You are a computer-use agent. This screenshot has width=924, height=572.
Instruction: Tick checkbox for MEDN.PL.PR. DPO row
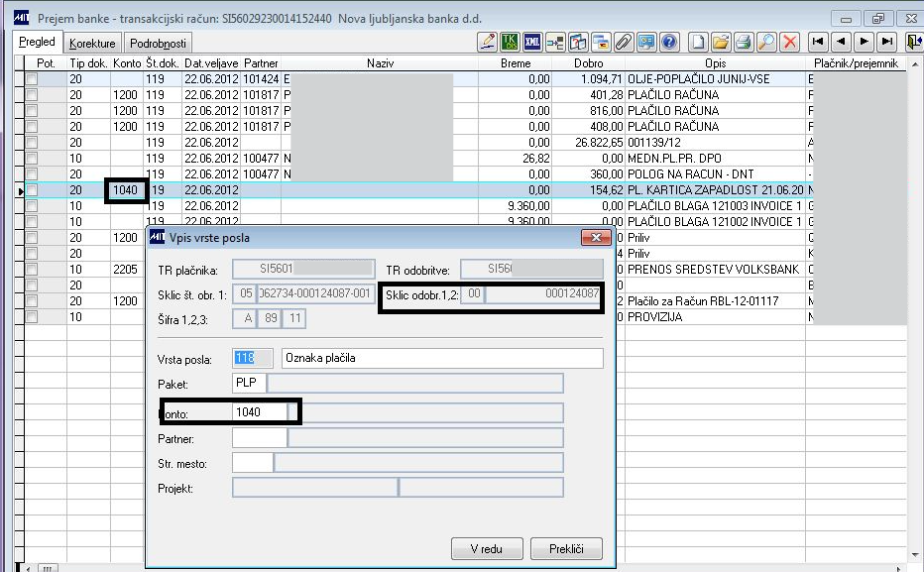click(32, 159)
